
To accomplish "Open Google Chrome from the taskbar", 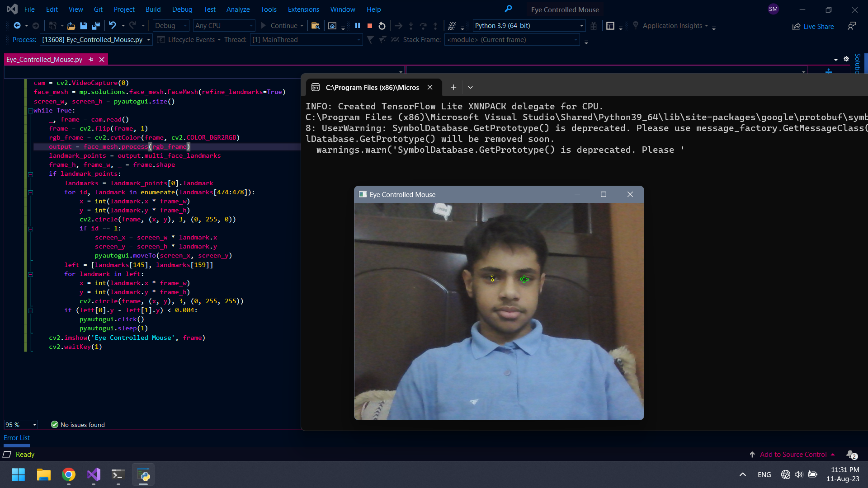I will tap(69, 474).
